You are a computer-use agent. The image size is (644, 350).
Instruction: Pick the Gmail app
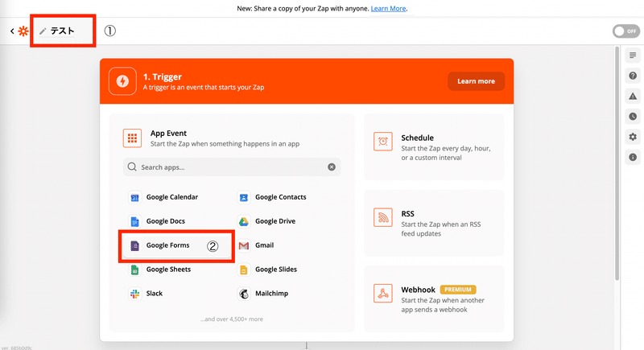tap(256, 245)
